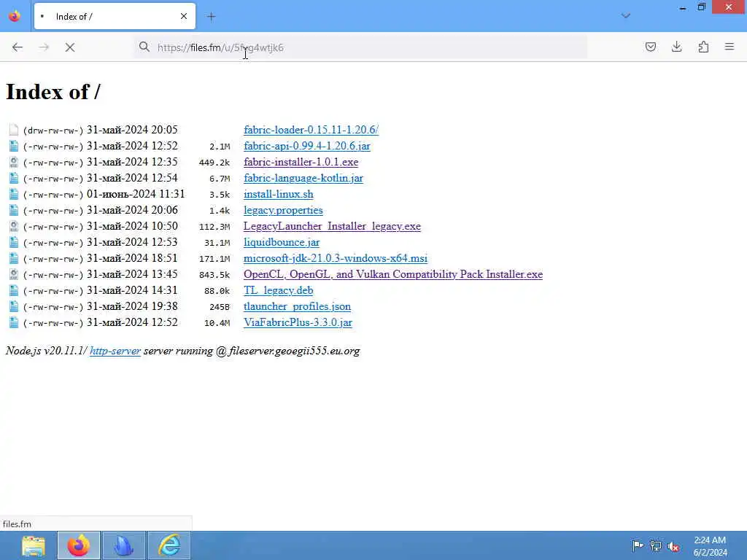Download ViaFabricPlus-3.3.0.jar

tap(298, 322)
